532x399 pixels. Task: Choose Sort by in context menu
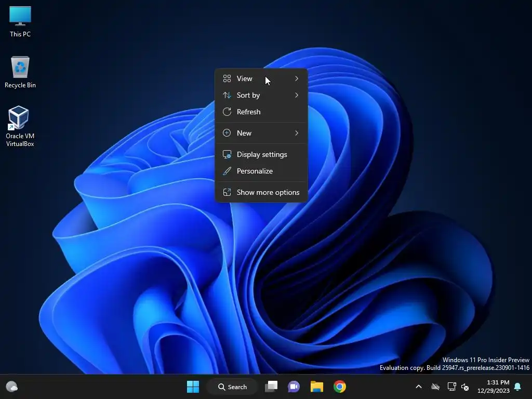click(261, 96)
